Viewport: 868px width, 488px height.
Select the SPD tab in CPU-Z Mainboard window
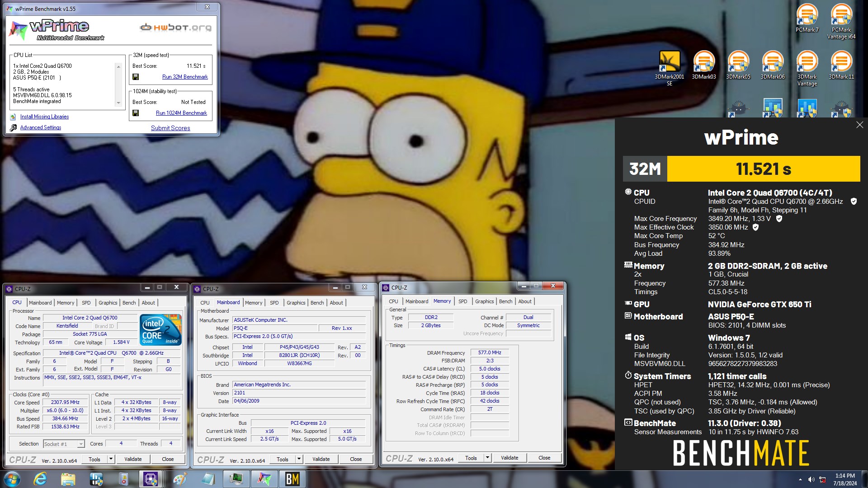(274, 303)
